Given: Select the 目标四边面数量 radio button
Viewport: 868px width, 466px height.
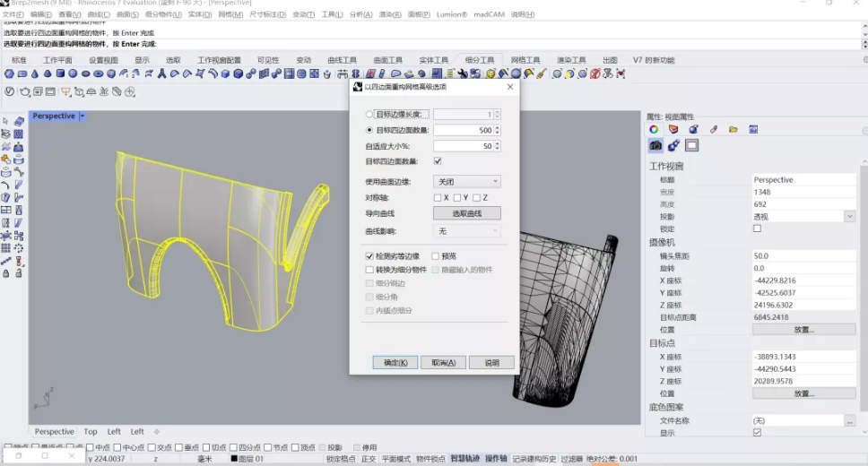Looking at the screenshot, I should tap(369, 130).
